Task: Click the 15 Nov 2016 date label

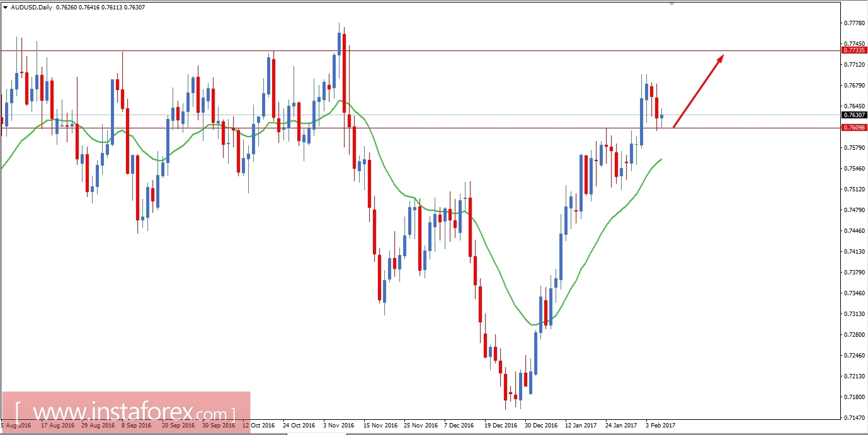Action: [x=380, y=425]
